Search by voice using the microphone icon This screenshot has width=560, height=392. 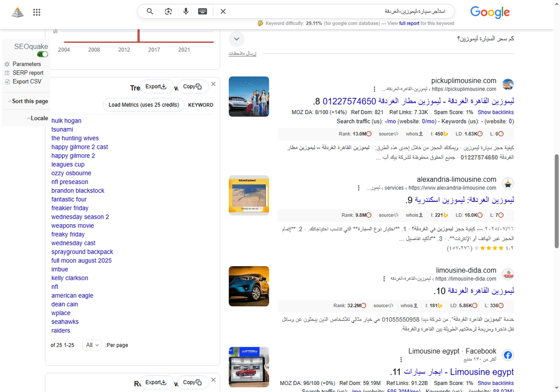tap(186, 11)
